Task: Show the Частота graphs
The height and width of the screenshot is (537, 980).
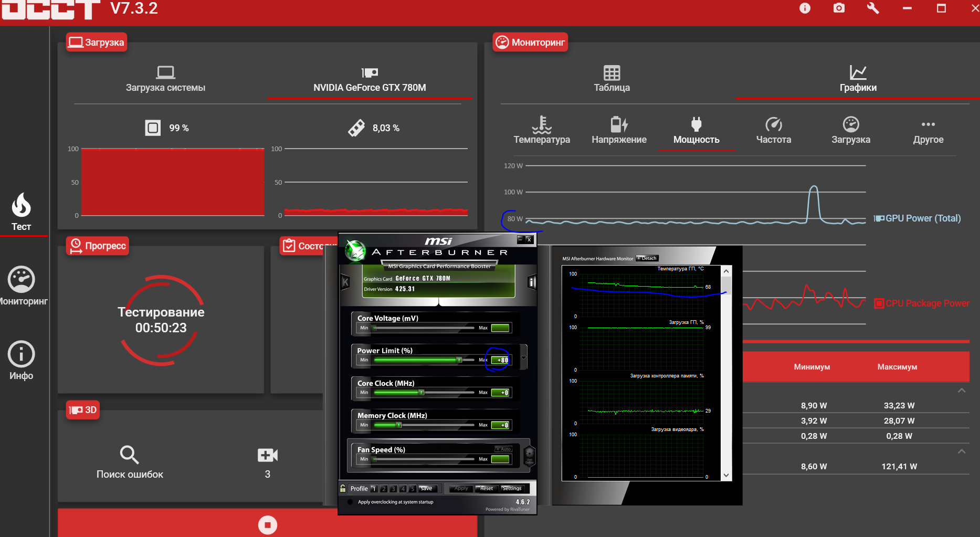Action: click(773, 131)
